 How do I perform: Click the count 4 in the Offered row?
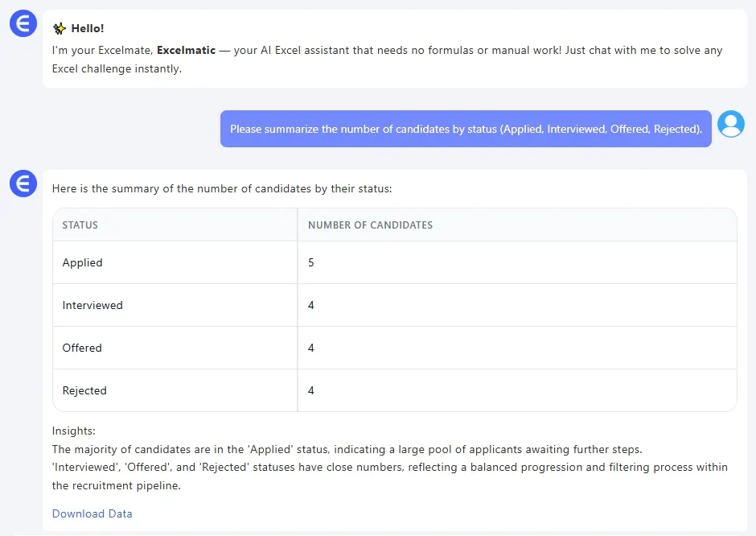(x=311, y=348)
